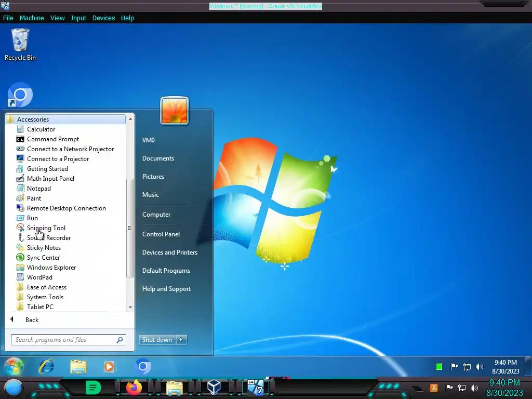Open Remote Desktop Connection

[66, 208]
